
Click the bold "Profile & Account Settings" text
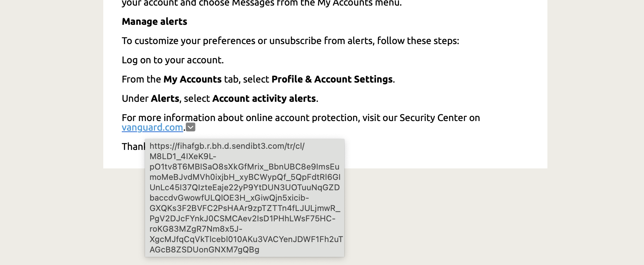click(x=332, y=79)
